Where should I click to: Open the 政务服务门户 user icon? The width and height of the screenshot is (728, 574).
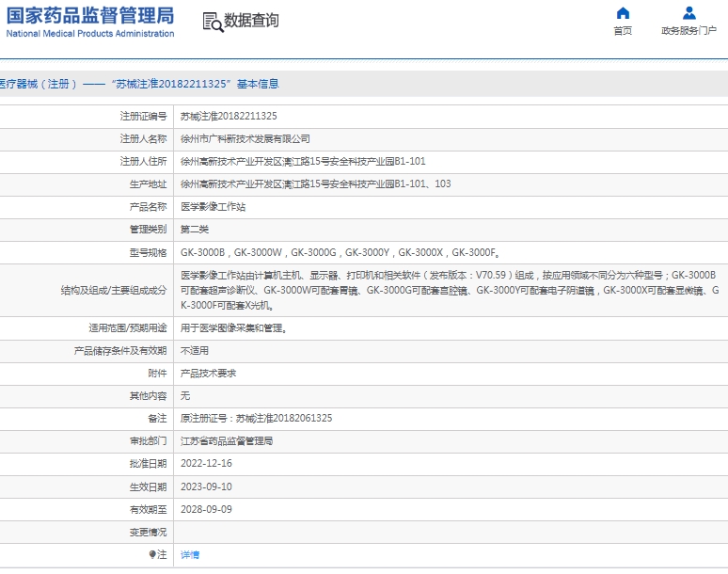click(689, 13)
